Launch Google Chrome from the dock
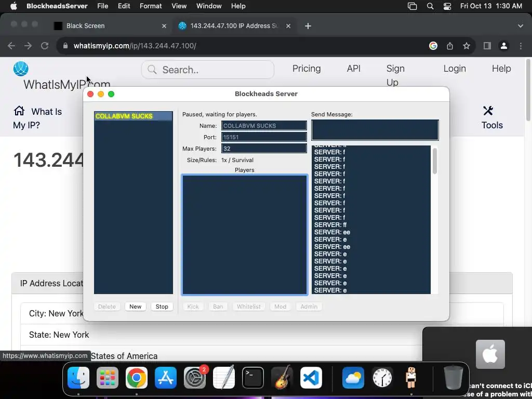Screen dimensions: 532x399 (137, 378)
